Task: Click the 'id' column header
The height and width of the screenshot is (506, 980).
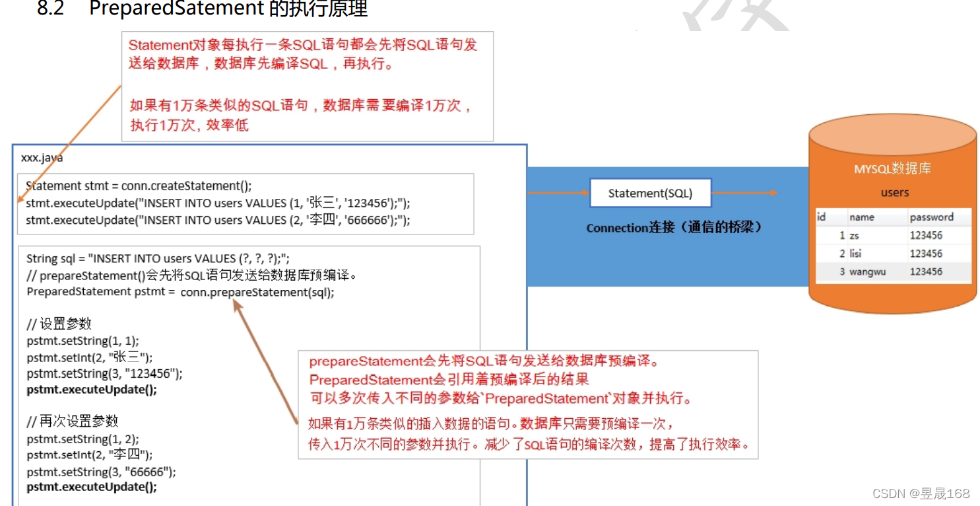Action: click(822, 217)
